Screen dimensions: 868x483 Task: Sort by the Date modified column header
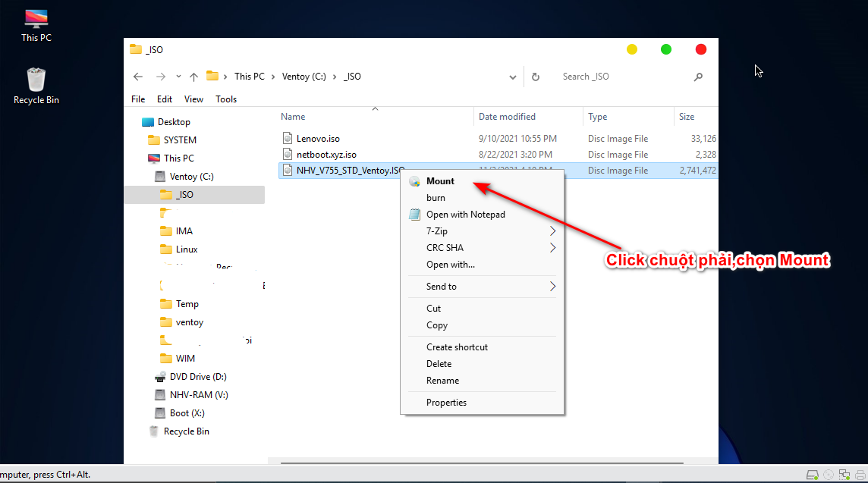pyautogui.click(x=529, y=117)
